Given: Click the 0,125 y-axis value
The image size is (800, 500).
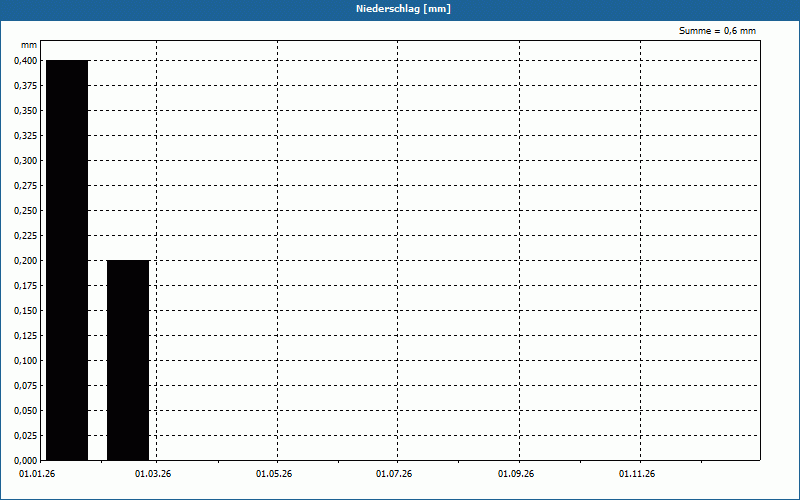Looking at the screenshot, I should (x=26, y=336).
